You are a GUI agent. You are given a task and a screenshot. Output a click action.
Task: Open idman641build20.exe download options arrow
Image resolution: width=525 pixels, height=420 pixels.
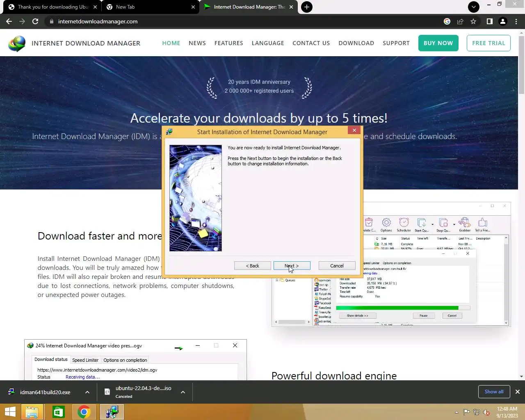(x=87, y=392)
